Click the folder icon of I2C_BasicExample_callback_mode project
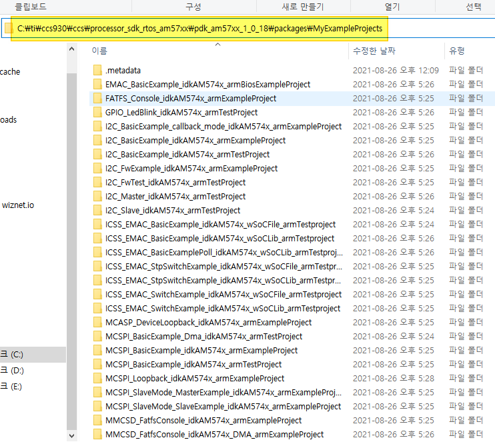The height and width of the screenshot is (448, 495). (97, 126)
